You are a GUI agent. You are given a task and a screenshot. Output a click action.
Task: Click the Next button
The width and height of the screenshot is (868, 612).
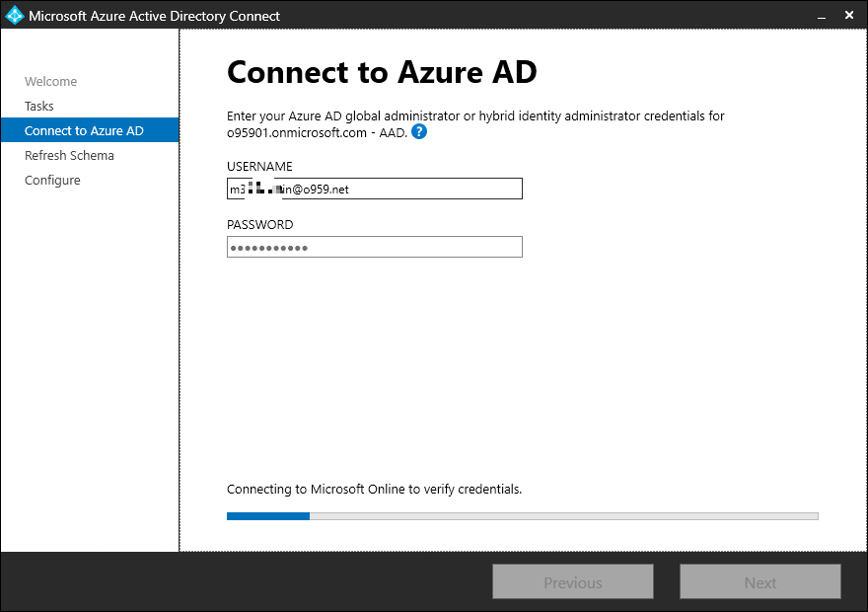(x=760, y=582)
